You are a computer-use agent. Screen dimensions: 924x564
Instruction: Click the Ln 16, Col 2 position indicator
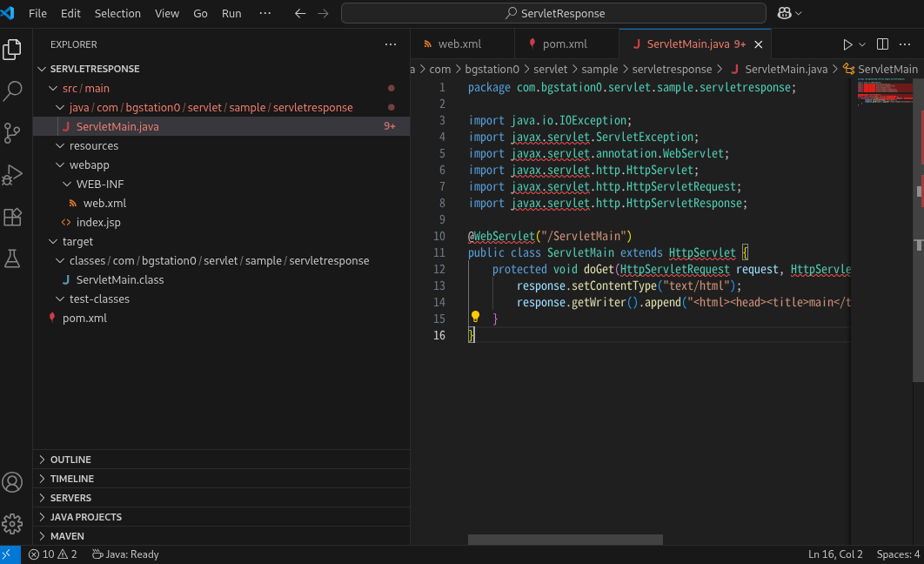click(835, 554)
